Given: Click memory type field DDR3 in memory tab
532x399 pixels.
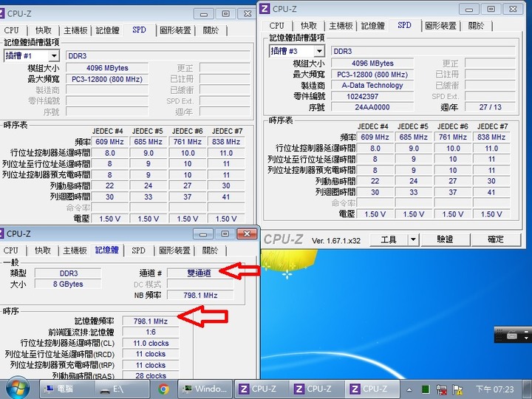Looking at the screenshot, I should pos(68,273).
